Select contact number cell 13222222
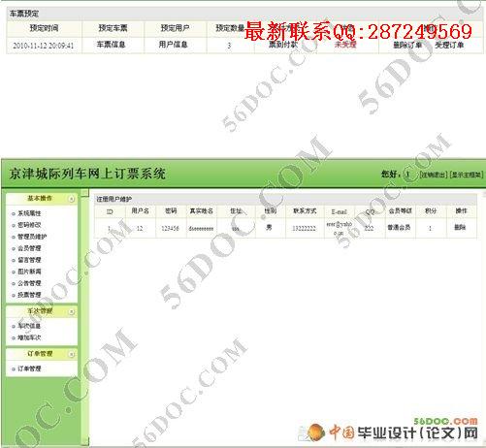 coord(304,228)
